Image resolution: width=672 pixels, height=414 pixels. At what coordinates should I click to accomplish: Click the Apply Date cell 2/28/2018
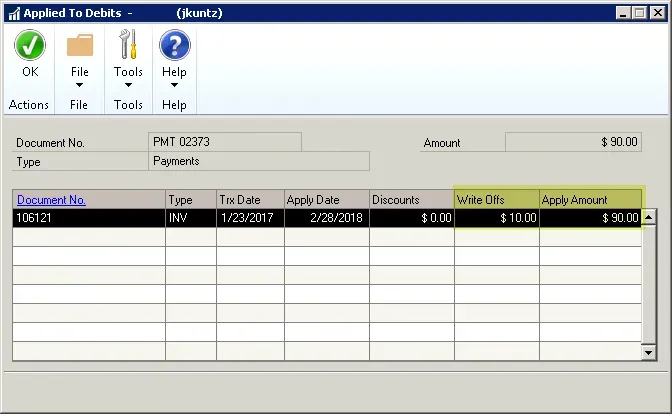[x=326, y=218]
